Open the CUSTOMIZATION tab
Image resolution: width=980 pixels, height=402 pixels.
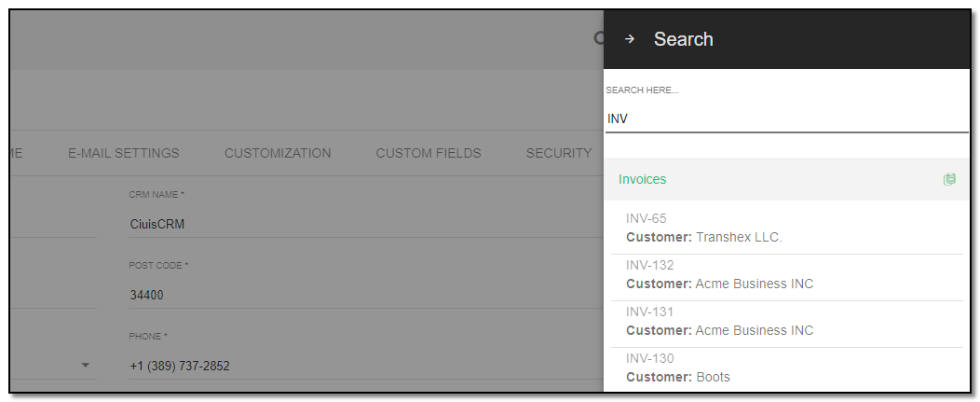pyautogui.click(x=278, y=153)
